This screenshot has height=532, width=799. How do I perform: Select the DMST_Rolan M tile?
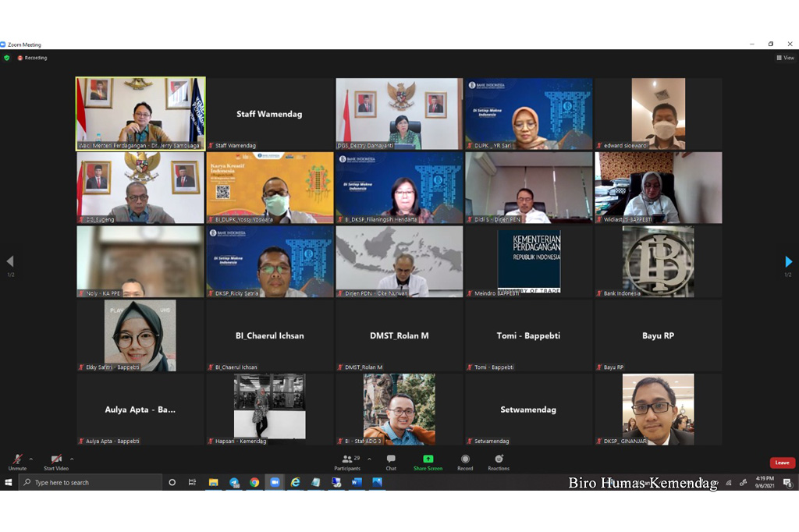pyautogui.click(x=399, y=335)
